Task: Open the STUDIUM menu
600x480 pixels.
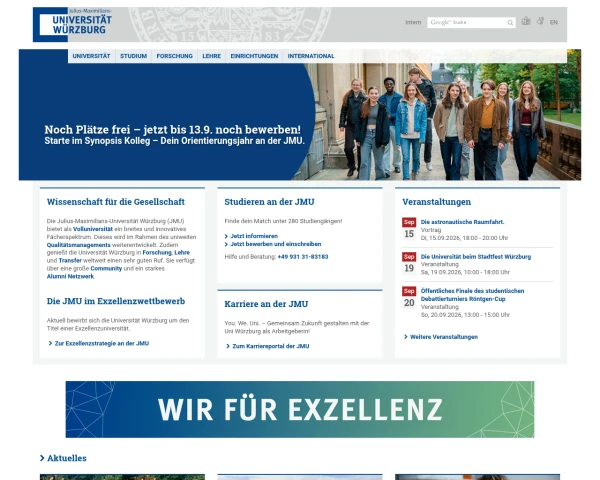Action: pyautogui.click(x=134, y=56)
